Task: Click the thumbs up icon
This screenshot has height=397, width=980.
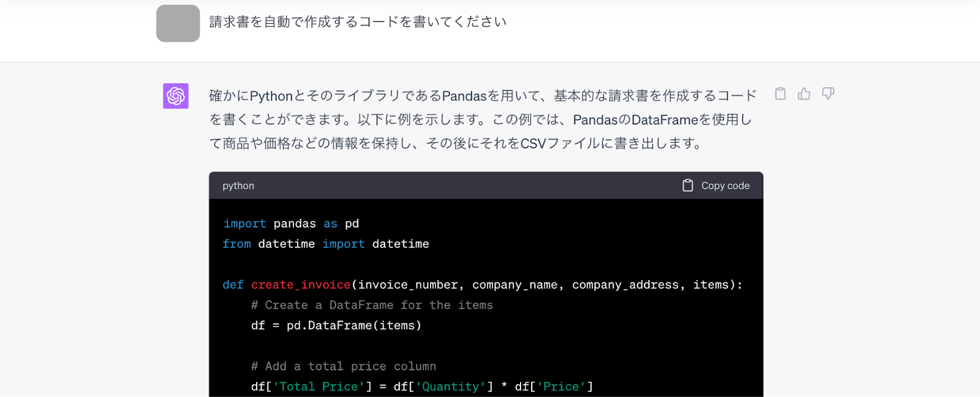Action: pos(804,94)
